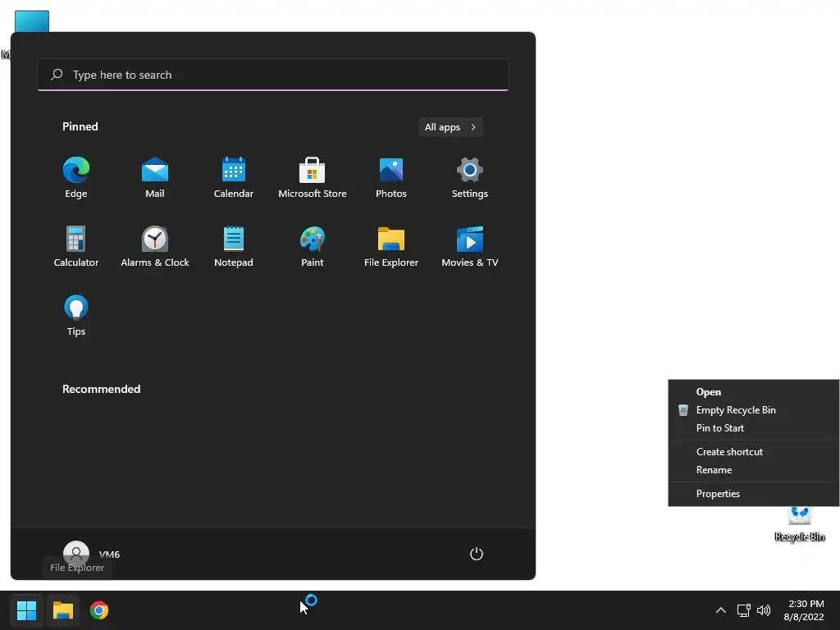Open File Explorer from pinned apps
840x630 pixels.
coord(391,246)
